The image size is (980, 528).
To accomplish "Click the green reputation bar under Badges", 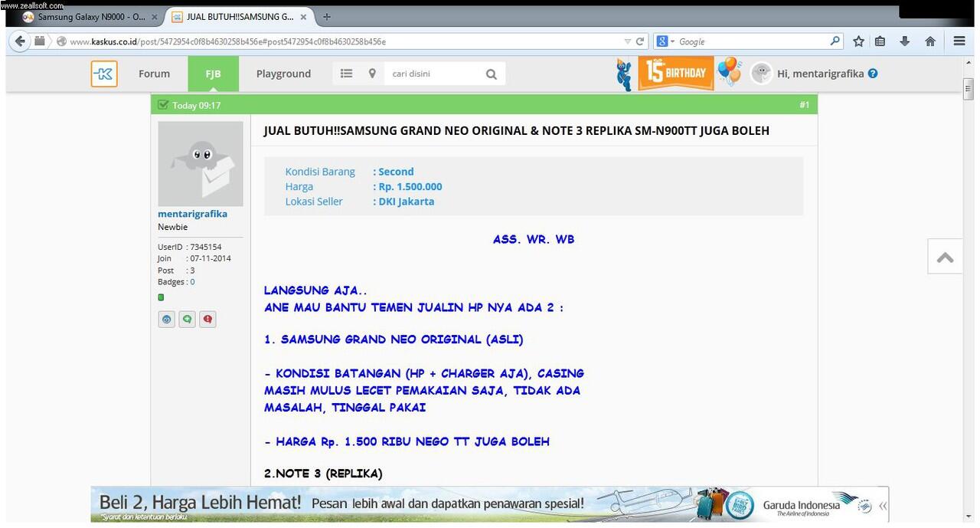I will coord(161,297).
